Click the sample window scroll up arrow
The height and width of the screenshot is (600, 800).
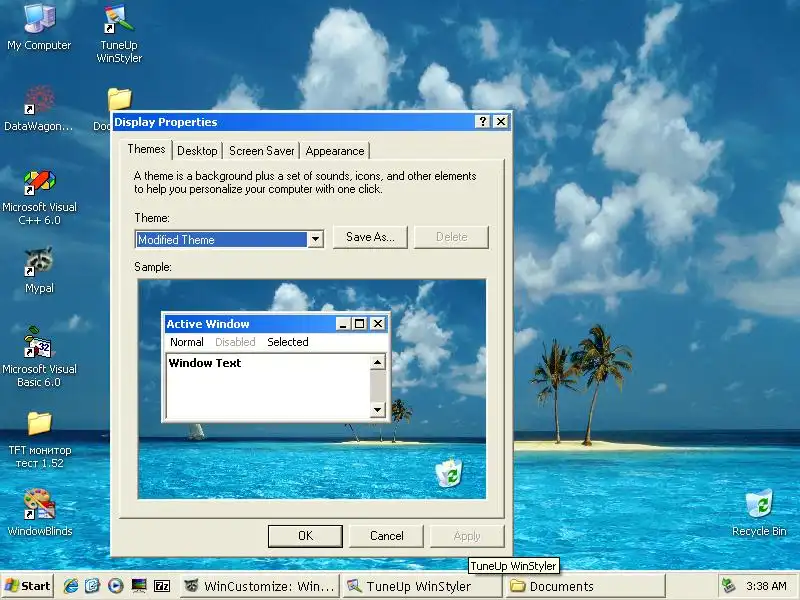coord(378,362)
